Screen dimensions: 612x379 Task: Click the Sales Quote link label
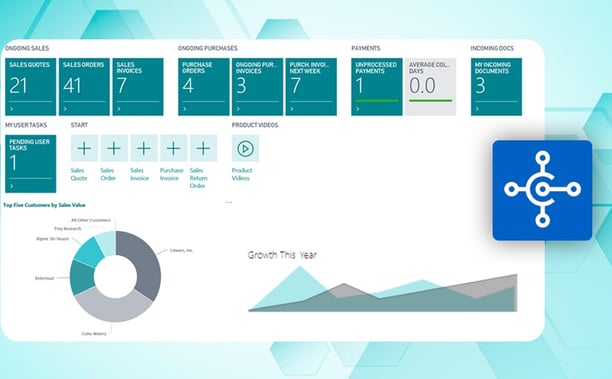coord(79,174)
